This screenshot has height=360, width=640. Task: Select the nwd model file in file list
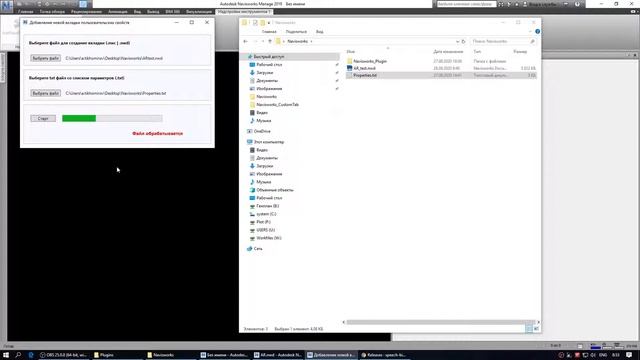364,68
